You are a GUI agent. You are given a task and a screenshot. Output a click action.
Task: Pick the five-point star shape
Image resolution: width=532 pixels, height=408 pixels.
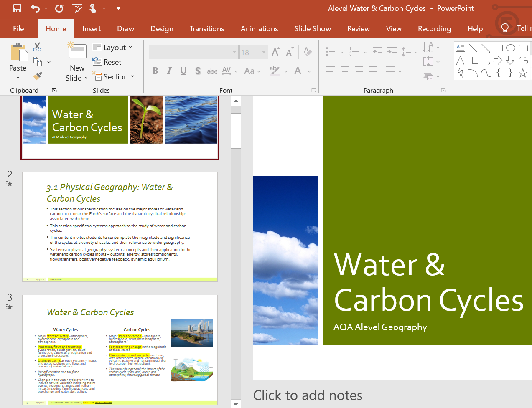(x=523, y=73)
